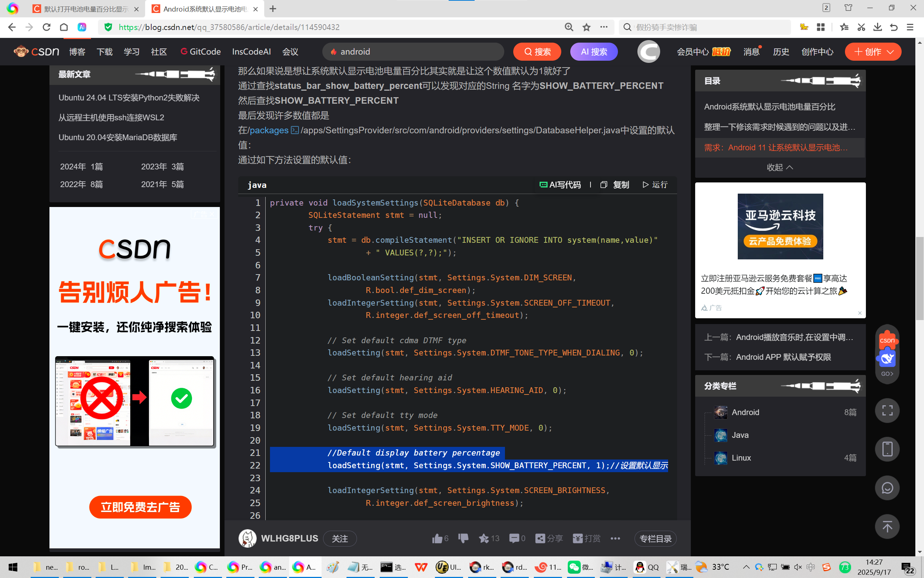This screenshot has width=924, height=578.
Task: Open the 博客 nav item
Action: tap(77, 52)
